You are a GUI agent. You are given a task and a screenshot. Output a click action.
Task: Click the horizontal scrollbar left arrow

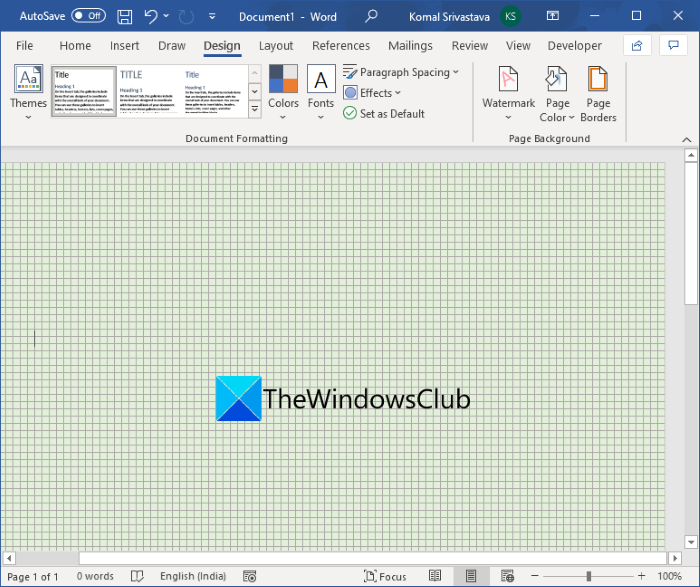click(9, 558)
